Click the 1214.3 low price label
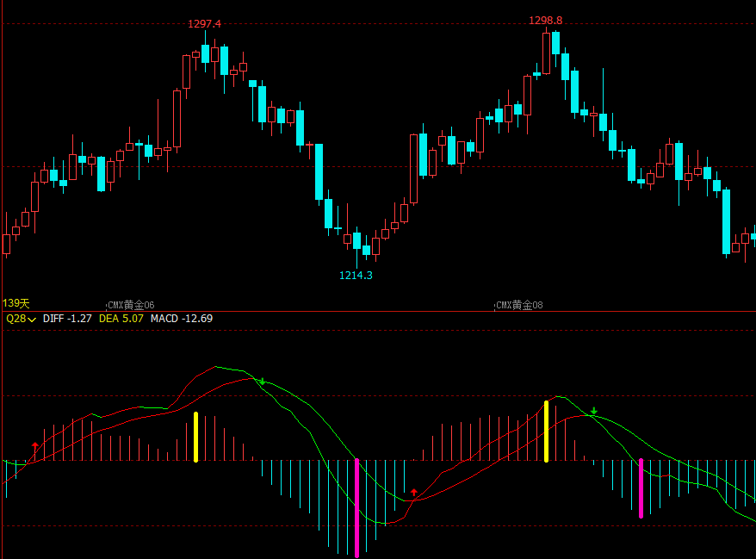This screenshot has width=756, height=559. point(356,276)
